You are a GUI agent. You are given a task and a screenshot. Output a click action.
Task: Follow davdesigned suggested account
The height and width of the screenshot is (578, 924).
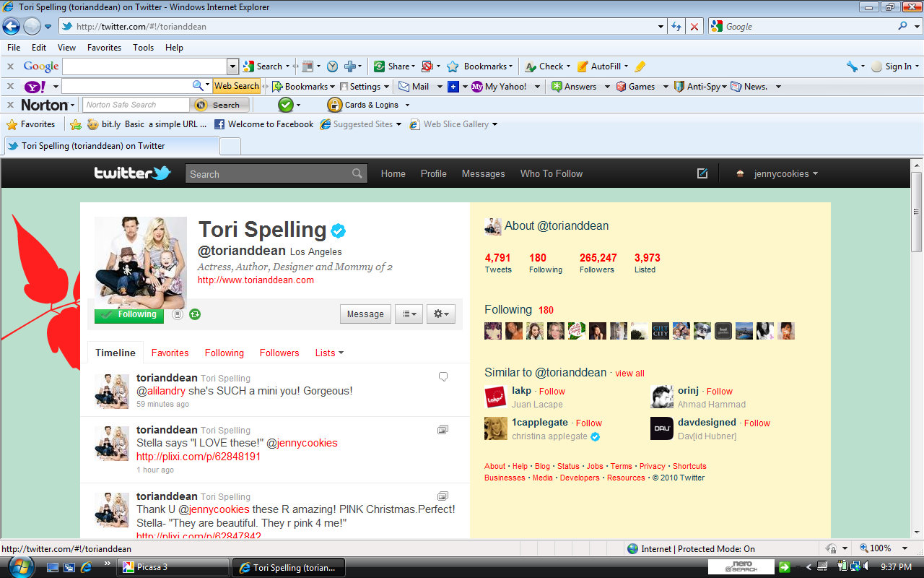(x=757, y=423)
